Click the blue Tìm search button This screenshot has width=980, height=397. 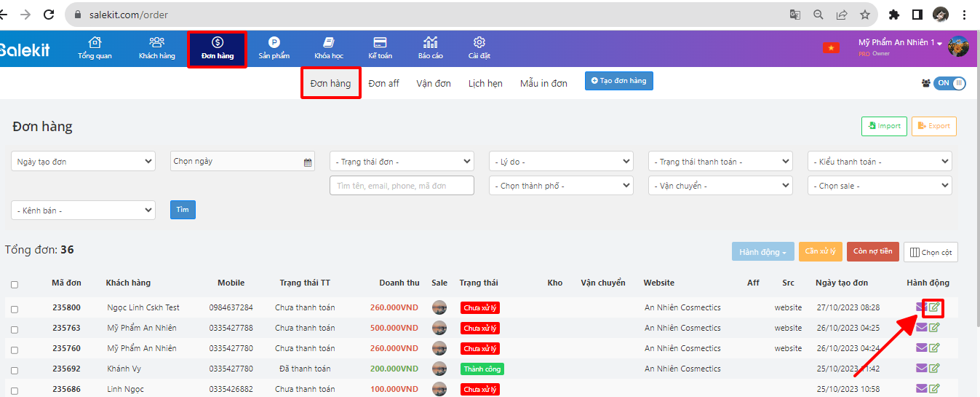pyautogui.click(x=183, y=210)
